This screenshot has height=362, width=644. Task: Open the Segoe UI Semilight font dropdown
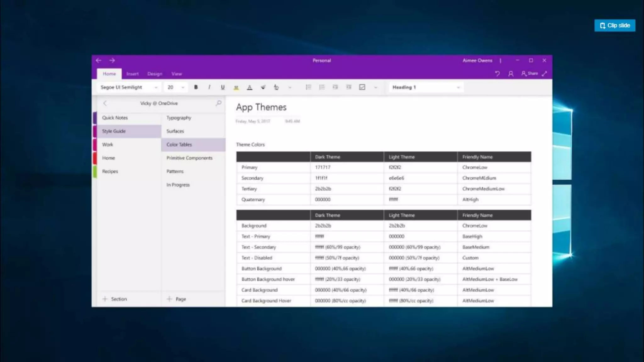click(x=129, y=87)
